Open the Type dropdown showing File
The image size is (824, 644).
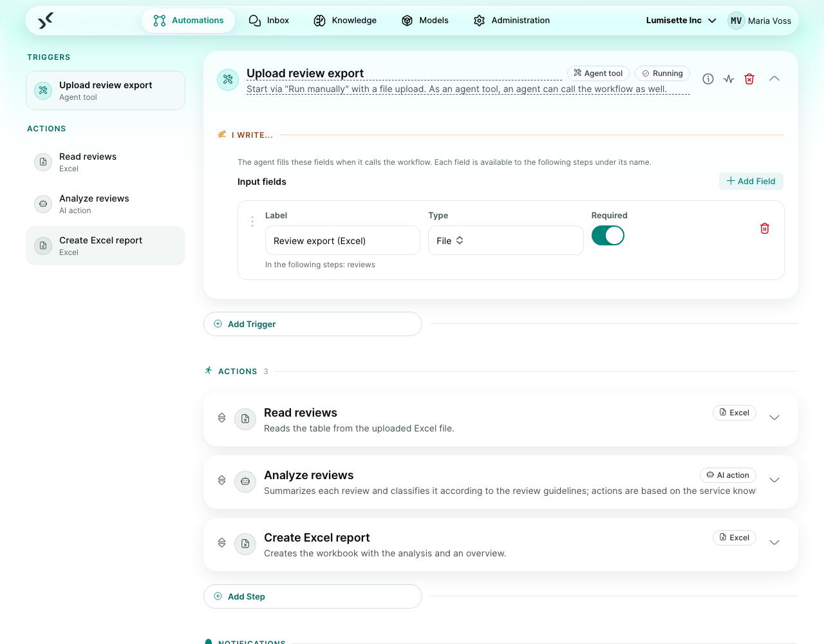coord(506,240)
